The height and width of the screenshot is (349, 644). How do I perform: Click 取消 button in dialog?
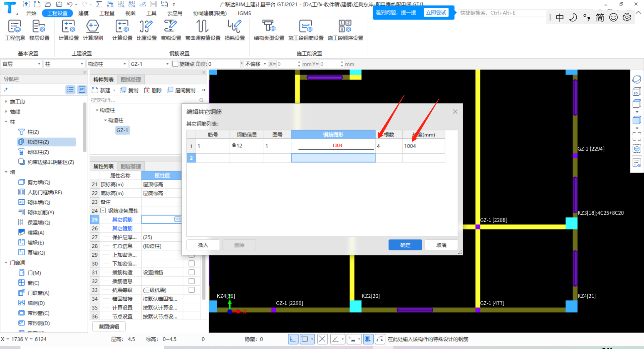[x=441, y=245]
